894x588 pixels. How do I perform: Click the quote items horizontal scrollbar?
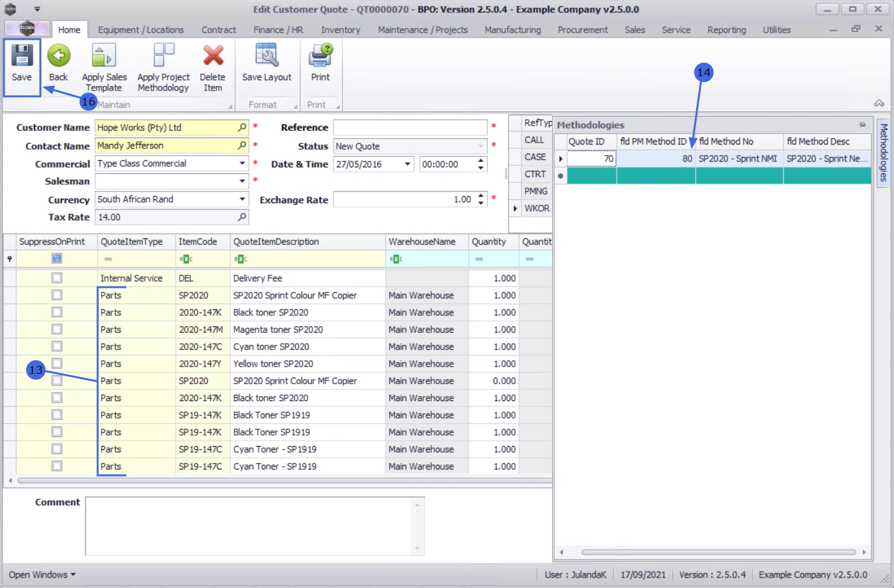(x=285, y=481)
